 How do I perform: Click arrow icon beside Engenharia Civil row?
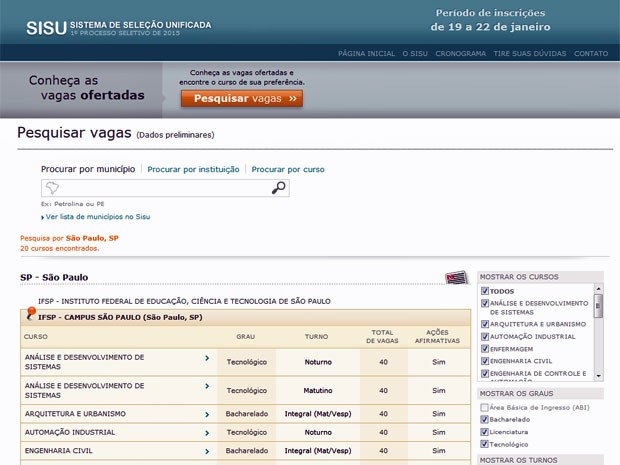(207, 452)
